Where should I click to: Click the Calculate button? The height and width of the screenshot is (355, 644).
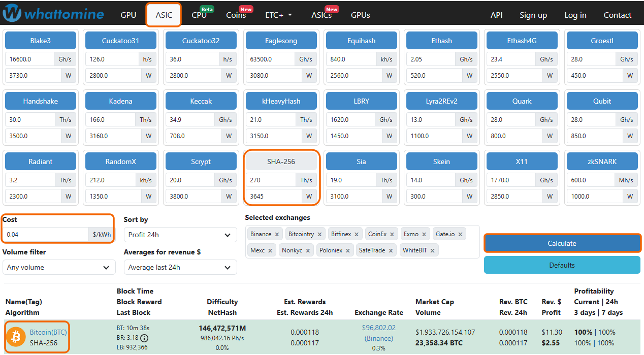point(562,243)
